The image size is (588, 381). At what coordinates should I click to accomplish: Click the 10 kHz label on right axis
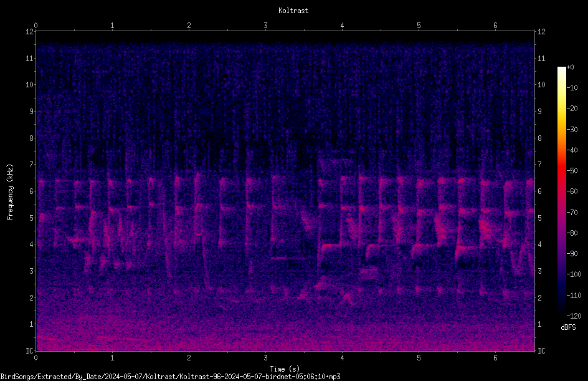pos(541,84)
